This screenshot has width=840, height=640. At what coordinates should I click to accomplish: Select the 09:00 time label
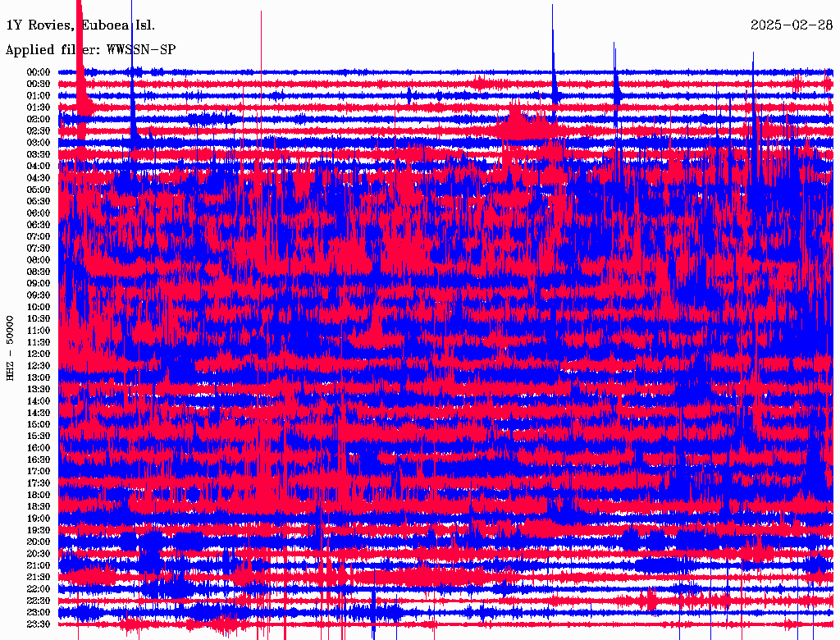tap(39, 284)
